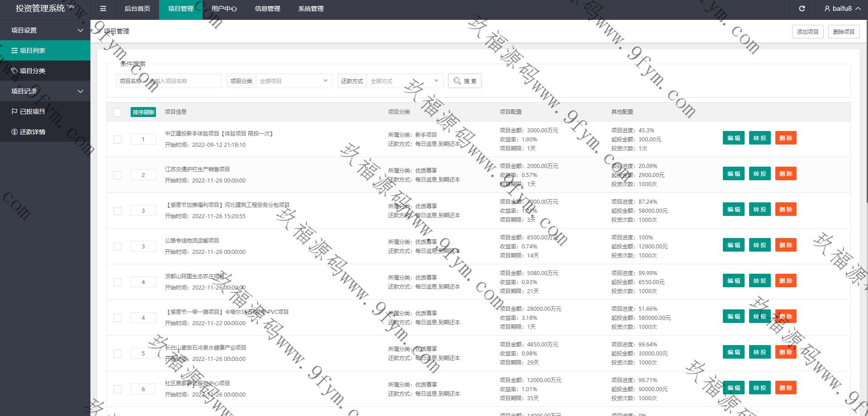Click the refresh icon in top bar

pos(802,9)
